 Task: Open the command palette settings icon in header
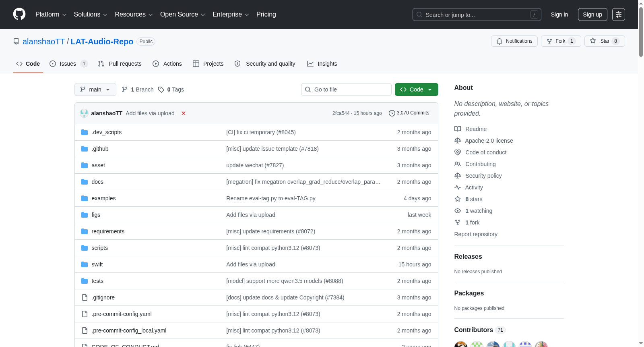(619, 15)
